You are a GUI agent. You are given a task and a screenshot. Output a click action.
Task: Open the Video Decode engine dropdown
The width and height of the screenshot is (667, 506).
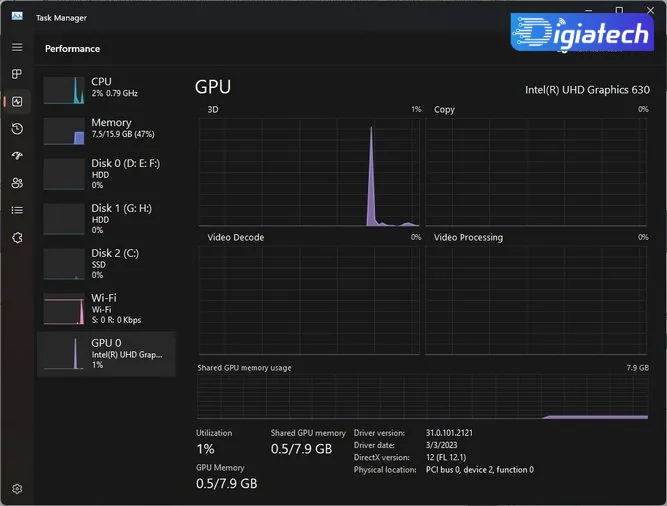click(236, 237)
